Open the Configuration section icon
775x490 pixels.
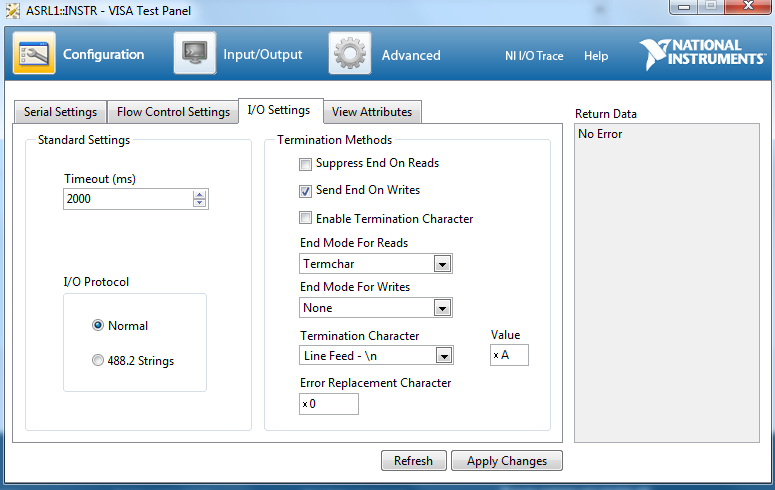[34, 53]
